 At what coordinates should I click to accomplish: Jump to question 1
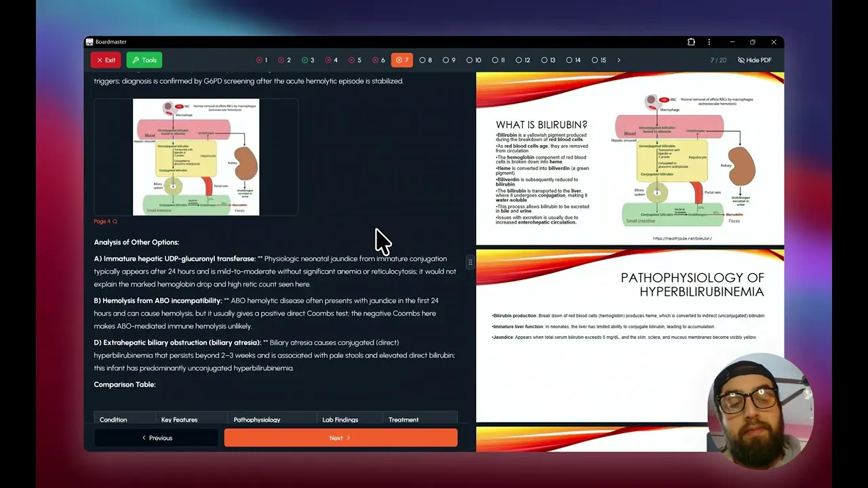pyautogui.click(x=262, y=60)
